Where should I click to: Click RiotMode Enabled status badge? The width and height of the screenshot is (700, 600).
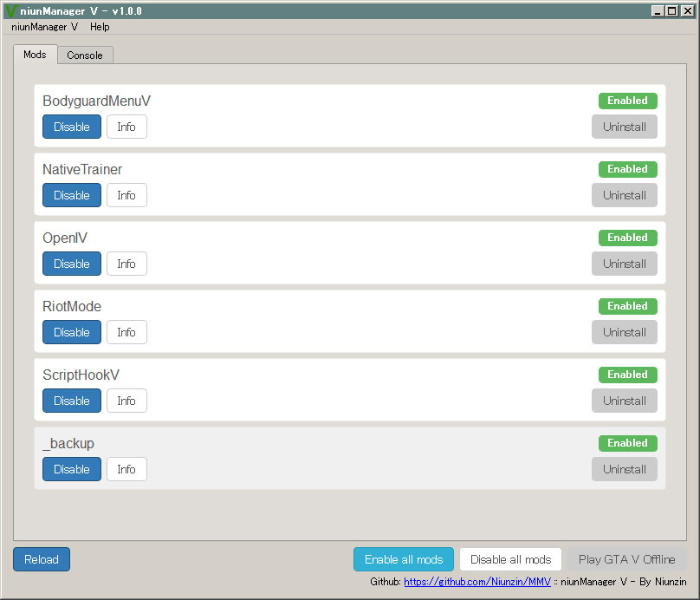(628, 306)
